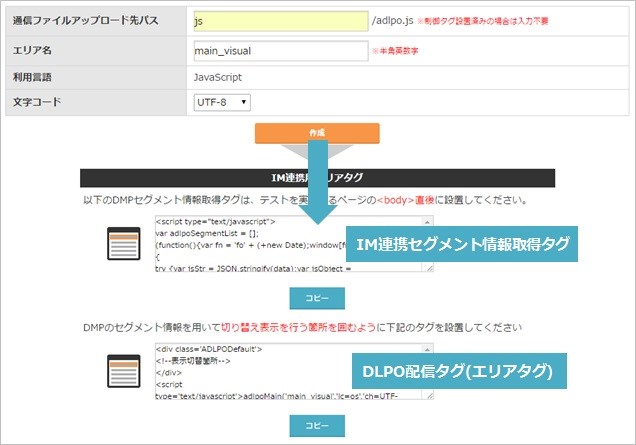Image resolution: width=636 pixels, height=445 pixels.
Task: Click the 文字コード label
Action: coord(37,101)
